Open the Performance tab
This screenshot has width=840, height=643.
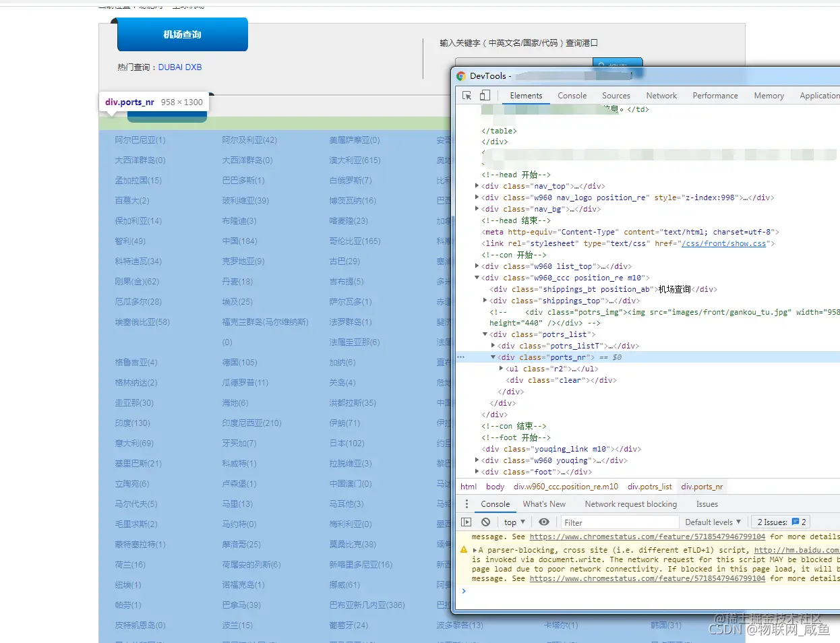coord(715,96)
